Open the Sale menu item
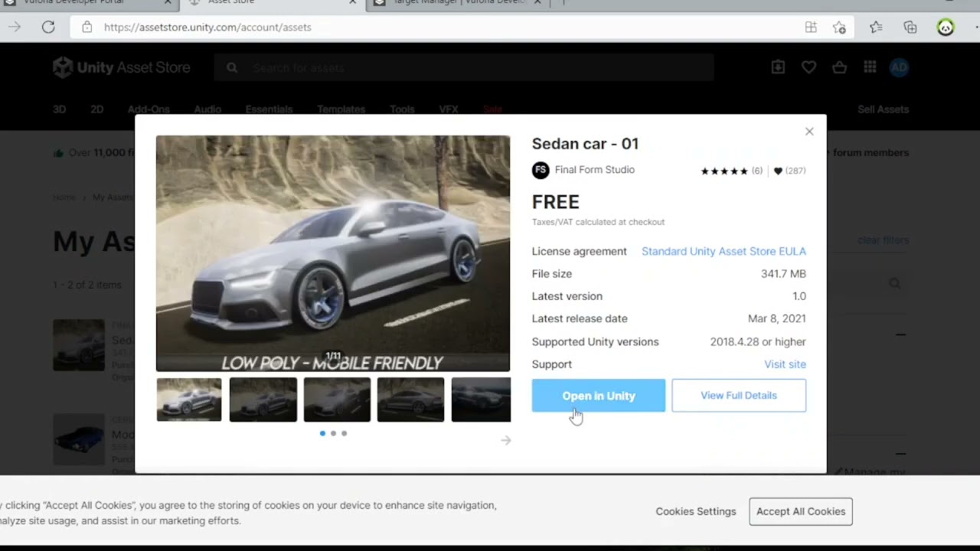Image resolution: width=980 pixels, height=551 pixels. click(492, 109)
